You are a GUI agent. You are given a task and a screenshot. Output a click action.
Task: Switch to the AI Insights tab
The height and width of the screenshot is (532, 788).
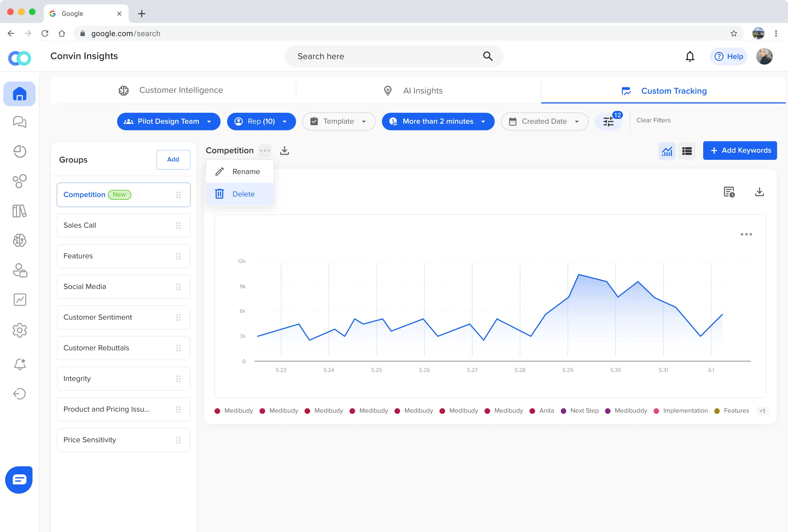click(422, 91)
